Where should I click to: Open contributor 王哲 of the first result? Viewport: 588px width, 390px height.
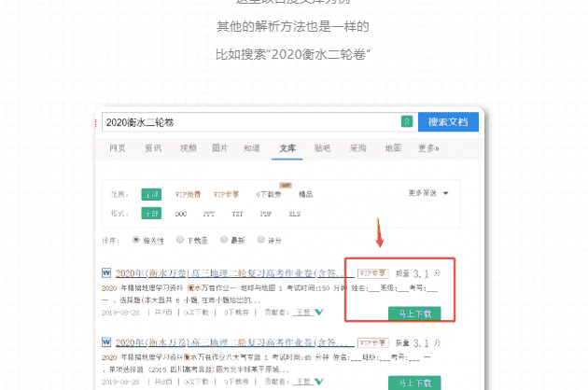click(x=303, y=313)
